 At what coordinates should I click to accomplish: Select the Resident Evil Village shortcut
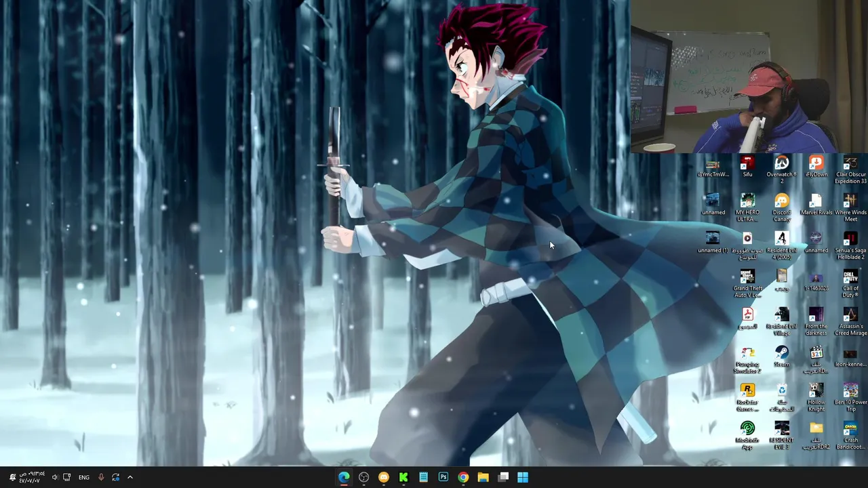782,321
